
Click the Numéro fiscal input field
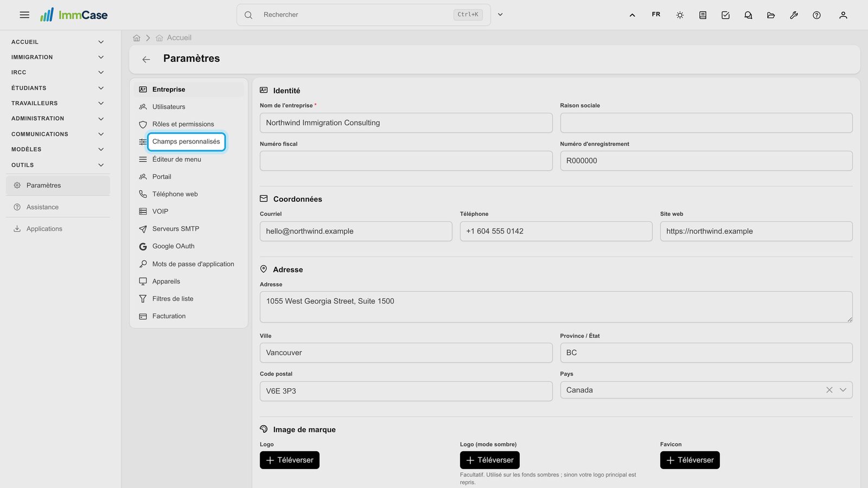tap(406, 160)
